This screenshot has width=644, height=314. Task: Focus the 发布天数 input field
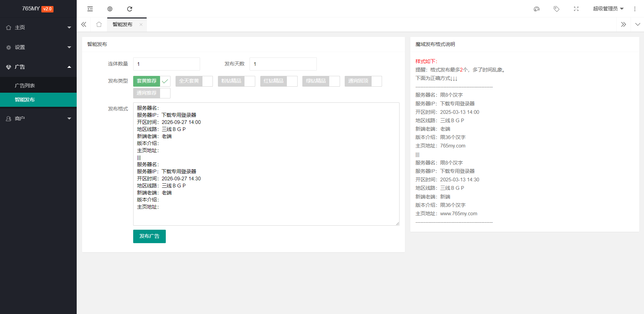tap(283, 64)
